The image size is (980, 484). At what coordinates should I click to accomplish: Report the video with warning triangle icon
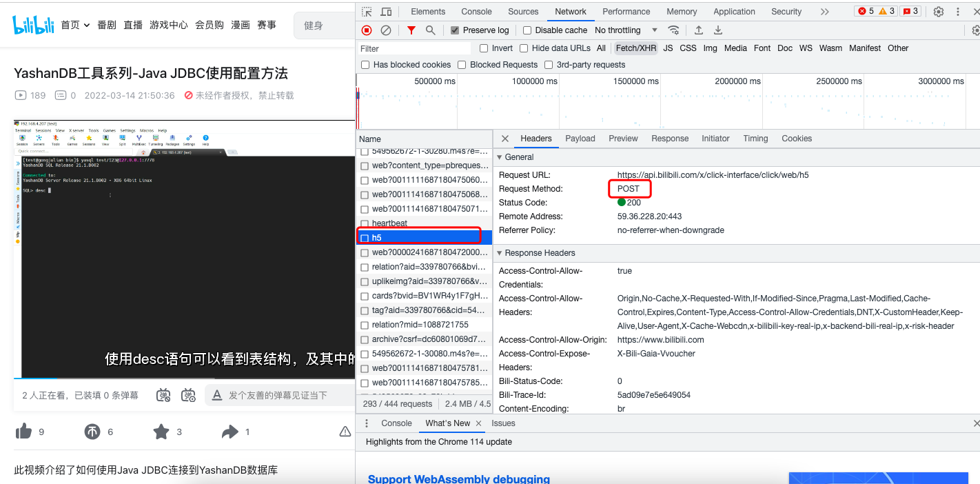345,432
